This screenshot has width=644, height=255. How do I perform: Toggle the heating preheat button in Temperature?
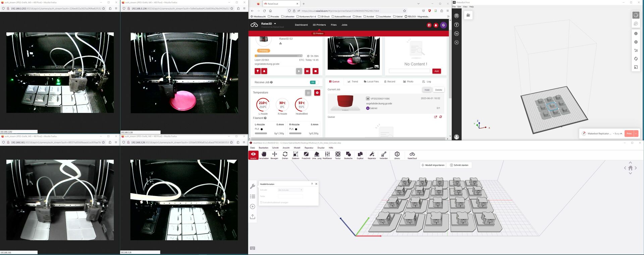[x=308, y=92]
